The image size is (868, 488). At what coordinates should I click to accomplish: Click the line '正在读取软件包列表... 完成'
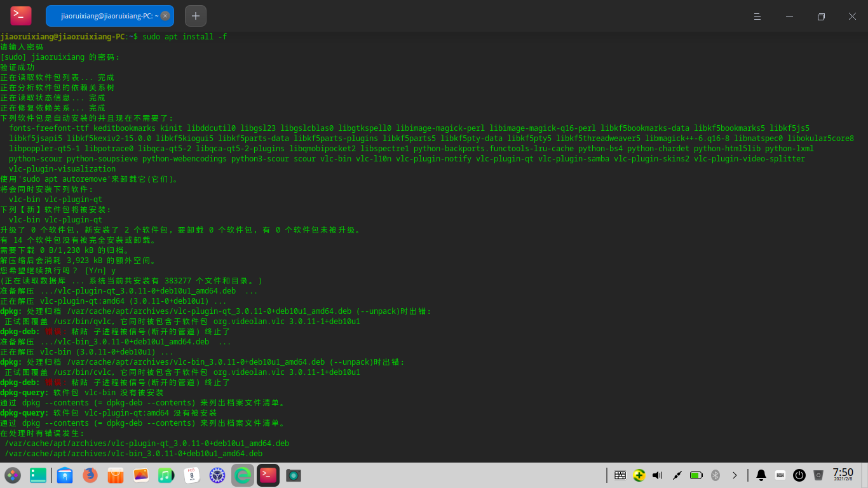[x=57, y=78]
